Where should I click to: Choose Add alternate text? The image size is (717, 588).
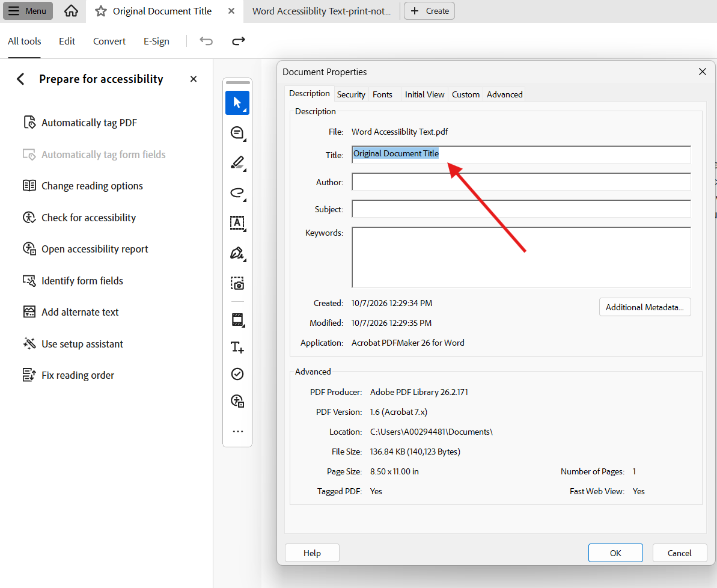71,312
